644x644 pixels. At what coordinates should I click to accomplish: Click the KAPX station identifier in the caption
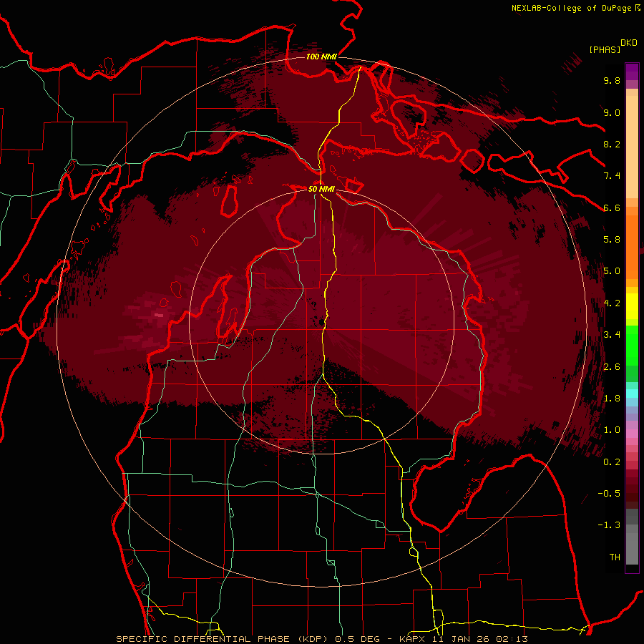411,639
